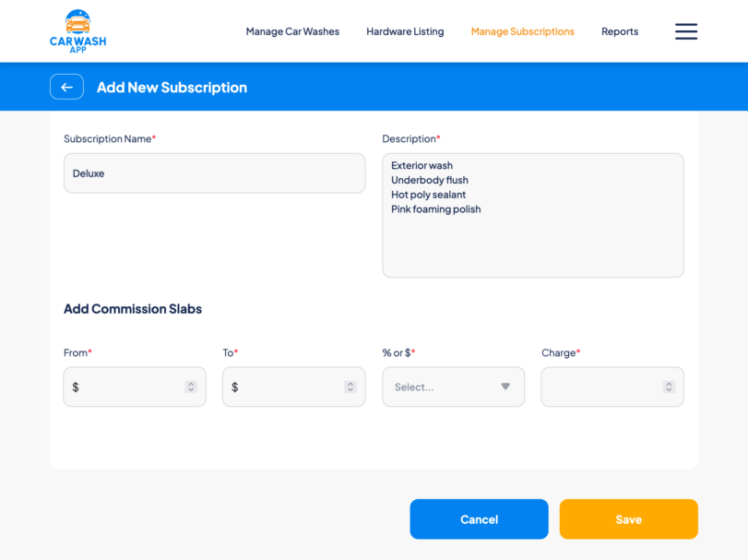The height and width of the screenshot is (560, 748).
Task: Click the Car Wash App logo
Action: pyautogui.click(x=77, y=31)
